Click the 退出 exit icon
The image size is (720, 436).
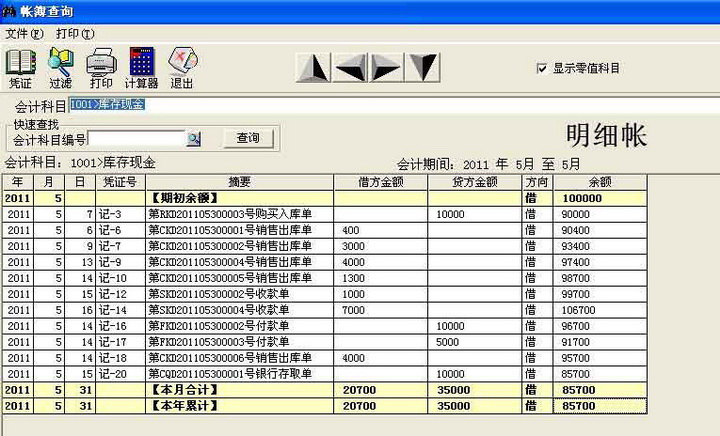tap(182, 67)
